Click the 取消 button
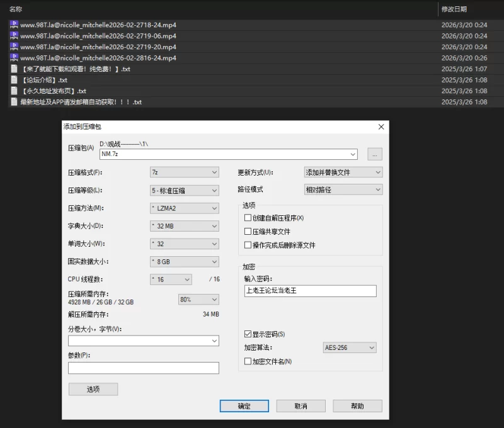 click(x=301, y=406)
